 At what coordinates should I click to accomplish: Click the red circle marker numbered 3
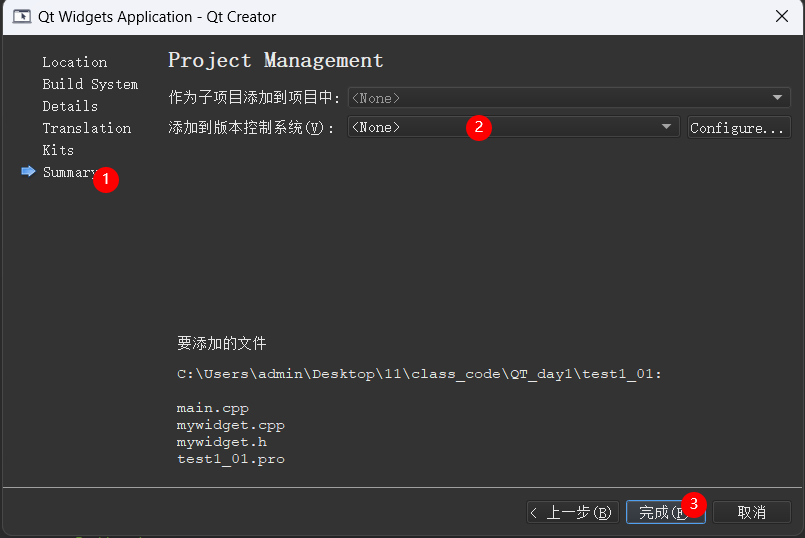click(x=694, y=503)
